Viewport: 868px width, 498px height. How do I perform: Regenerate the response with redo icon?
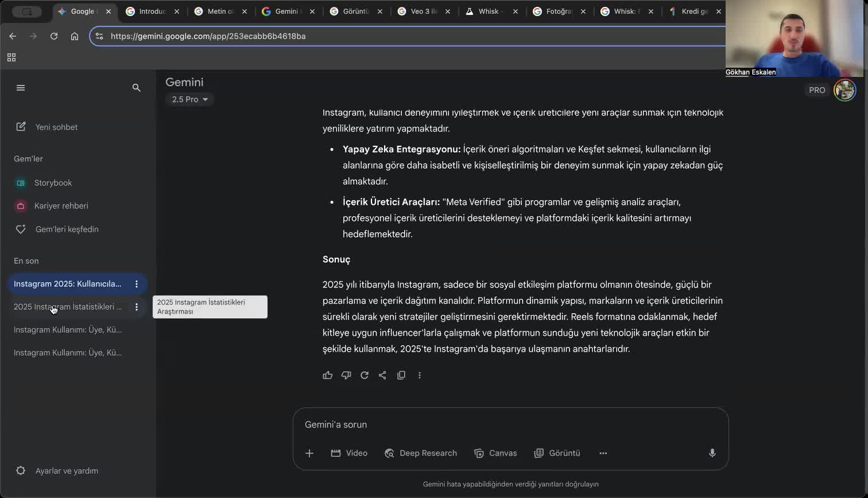pyautogui.click(x=365, y=375)
